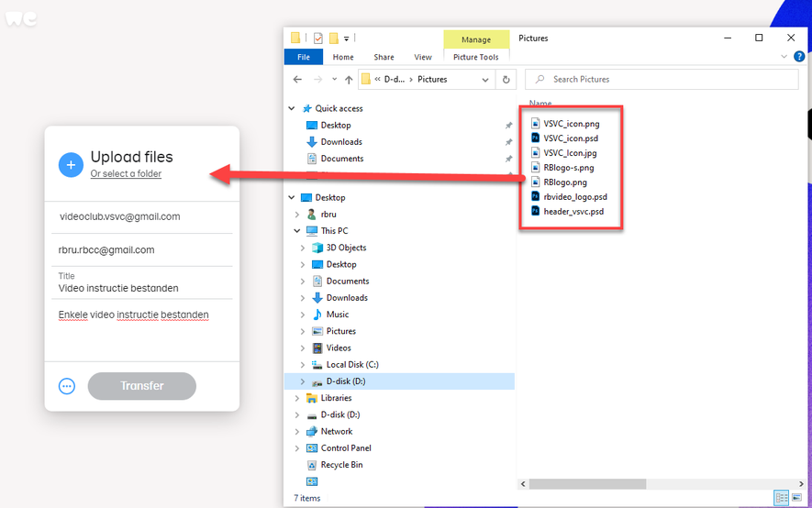This screenshot has height=508, width=812.
Task: Click the horizontal scrollbar thumb
Action: tap(587, 483)
